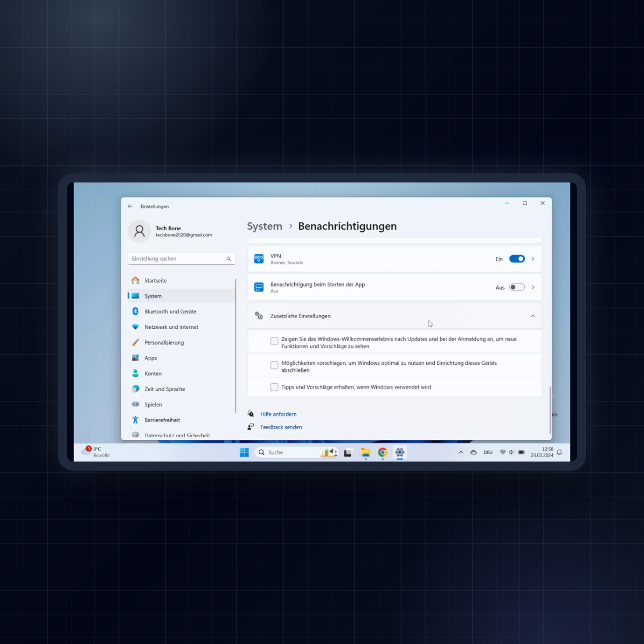Image resolution: width=644 pixels, height=644 pixels.
Task: Open Feedback senden link
Action: [x=281, y=427]
